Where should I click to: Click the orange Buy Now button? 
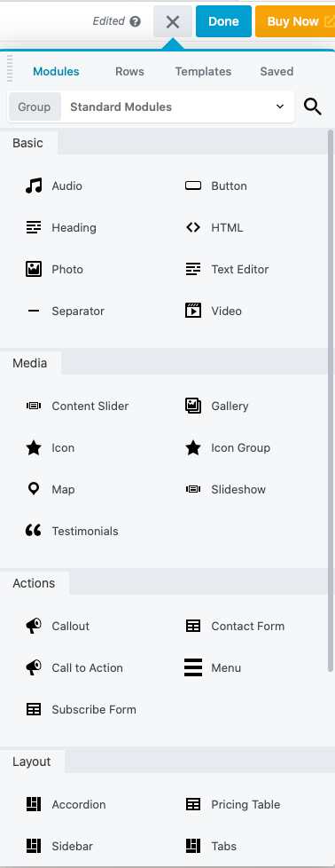[294, 21]
